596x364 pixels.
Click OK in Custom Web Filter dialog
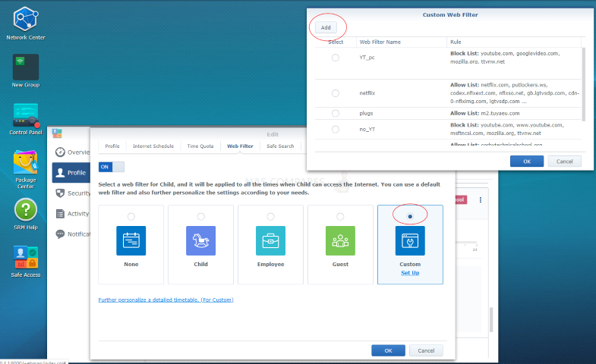coord(527,162)
